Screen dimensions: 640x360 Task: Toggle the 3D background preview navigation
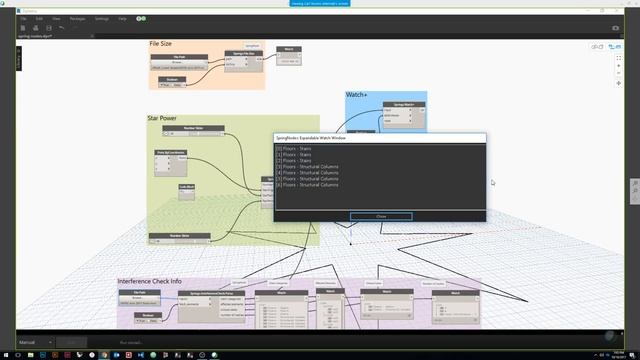click(x=597, y=47)
